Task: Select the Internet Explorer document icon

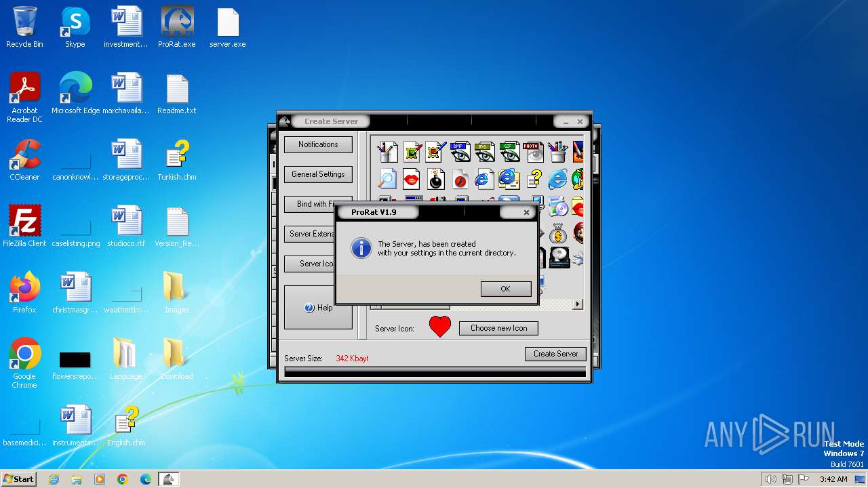Action: point(485,179)
